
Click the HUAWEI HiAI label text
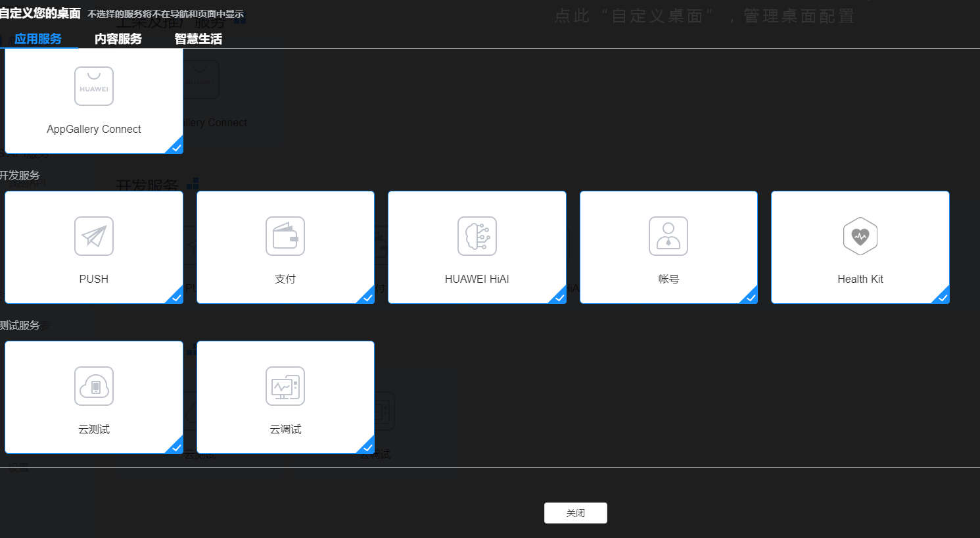(x=477, y=279)
